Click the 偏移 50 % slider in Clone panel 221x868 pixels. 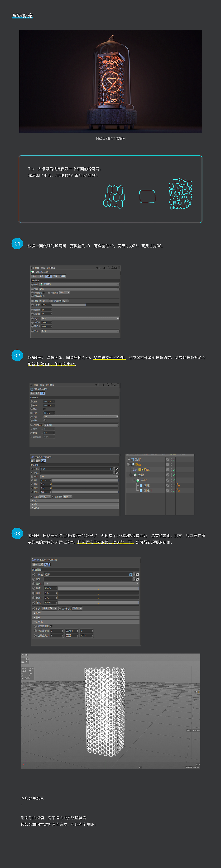coord(86,305)
